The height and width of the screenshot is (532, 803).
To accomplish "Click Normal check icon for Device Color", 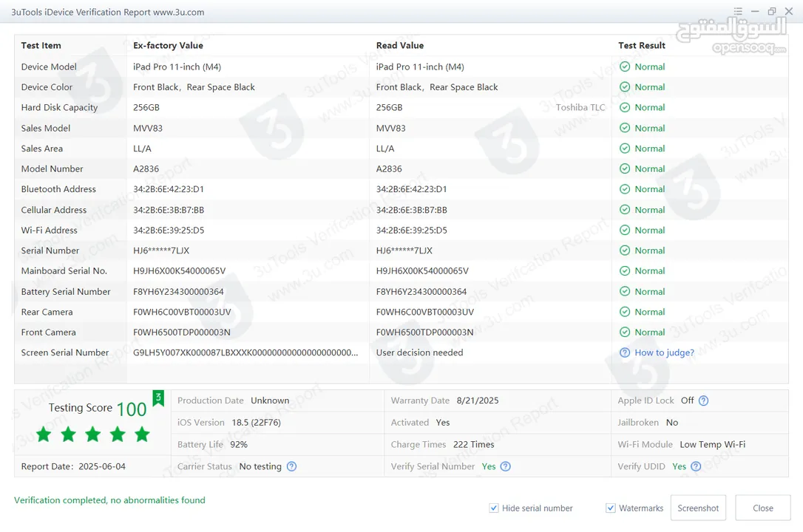I will [625, 87].
